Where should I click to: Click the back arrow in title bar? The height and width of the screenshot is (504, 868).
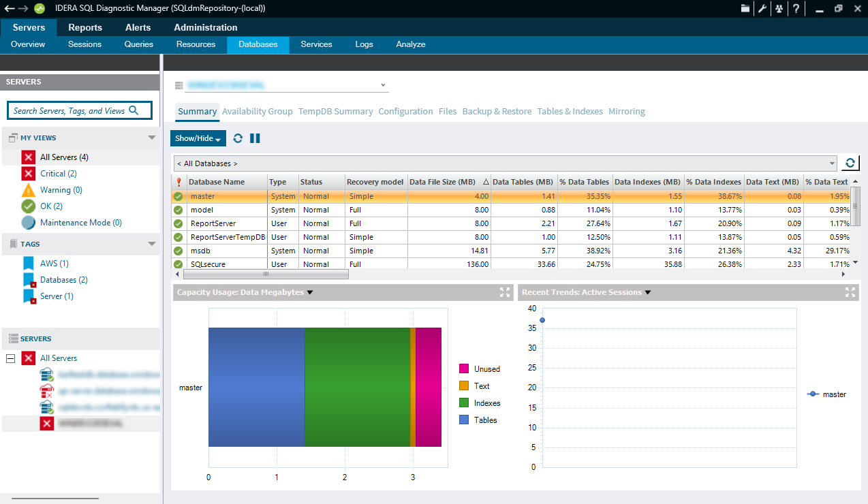[x=9, y=9]
